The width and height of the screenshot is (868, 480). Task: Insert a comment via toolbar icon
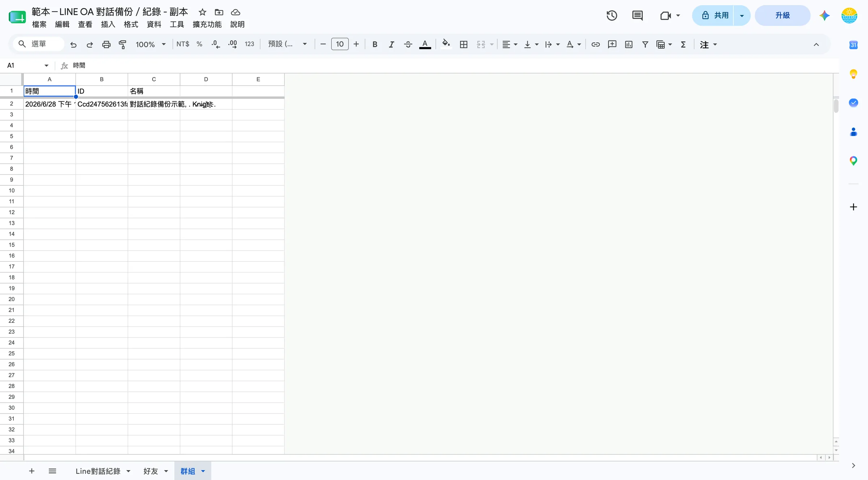(x=612, y=45)
